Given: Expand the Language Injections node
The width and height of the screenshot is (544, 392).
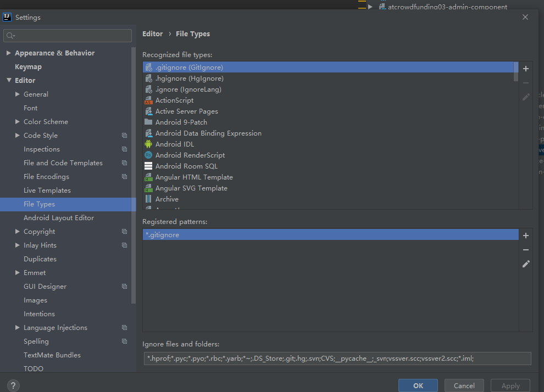Looking at the screenshot, I should point(18,328).
